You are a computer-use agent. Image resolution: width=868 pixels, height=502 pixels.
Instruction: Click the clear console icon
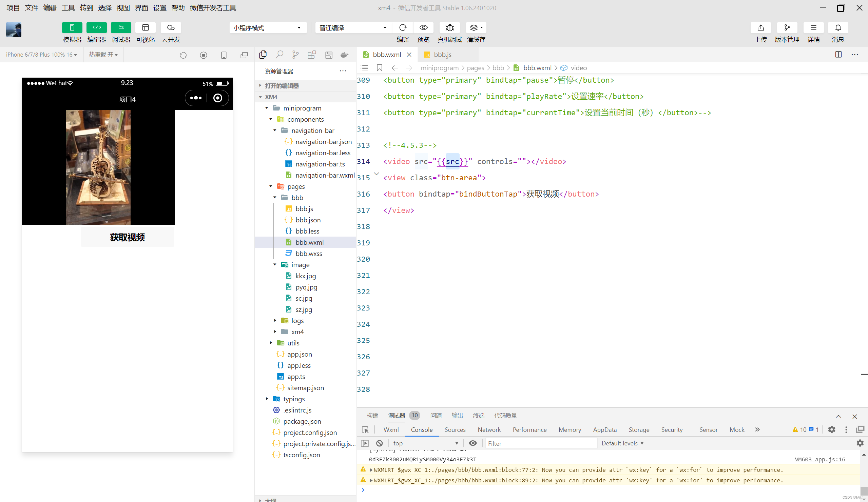click(x=379, y=443)
